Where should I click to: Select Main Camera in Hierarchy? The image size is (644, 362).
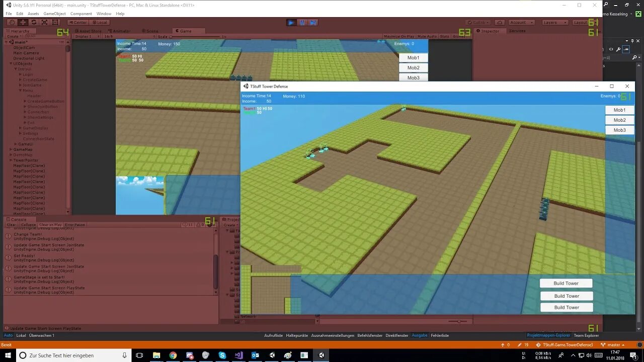pyautogui.click(x=26, y=53)
